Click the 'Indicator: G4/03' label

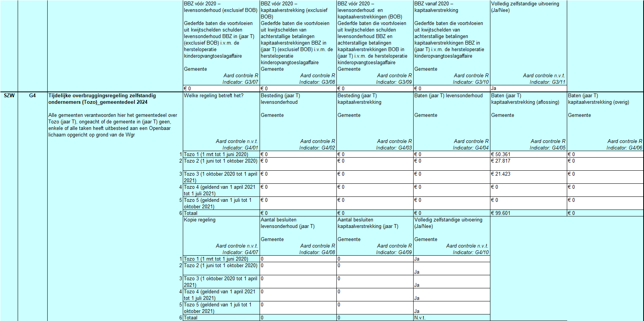(394, 148)
